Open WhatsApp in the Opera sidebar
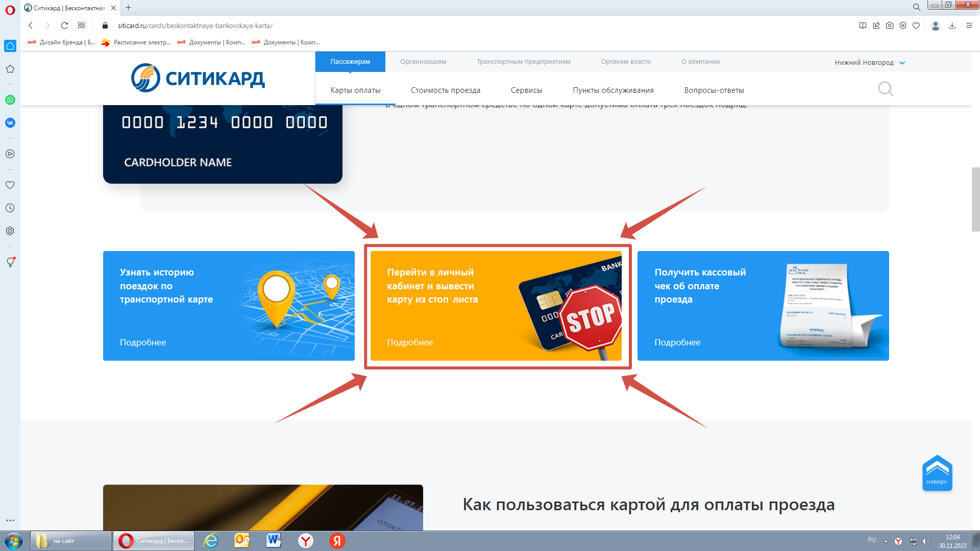The width and height of the screenshot is (980, 551). (10, 100)
